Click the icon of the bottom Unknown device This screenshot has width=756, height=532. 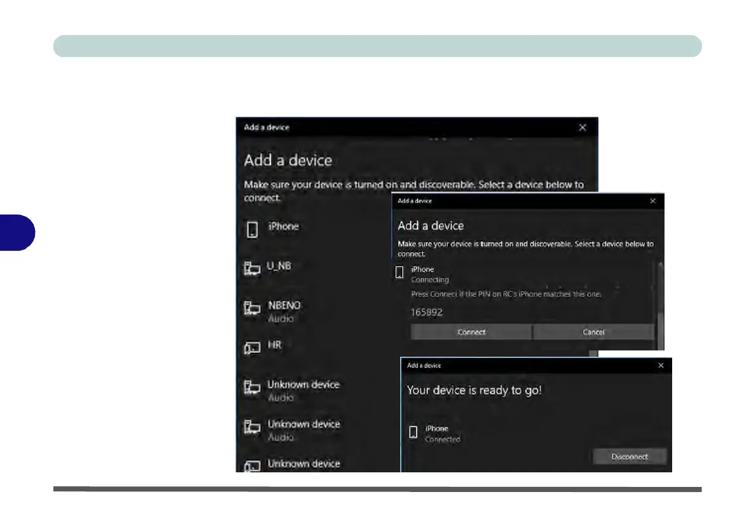click(x=252, y=465)
